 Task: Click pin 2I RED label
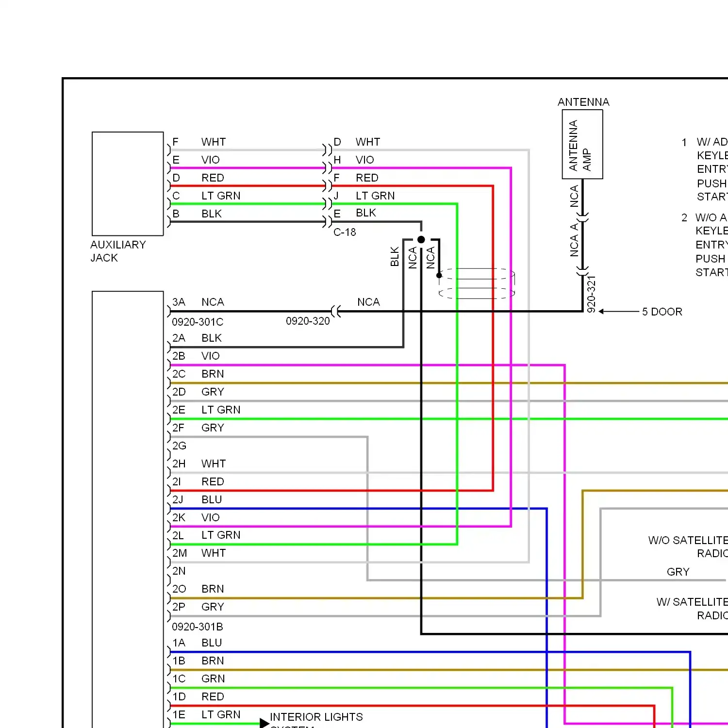pos(198,481)
